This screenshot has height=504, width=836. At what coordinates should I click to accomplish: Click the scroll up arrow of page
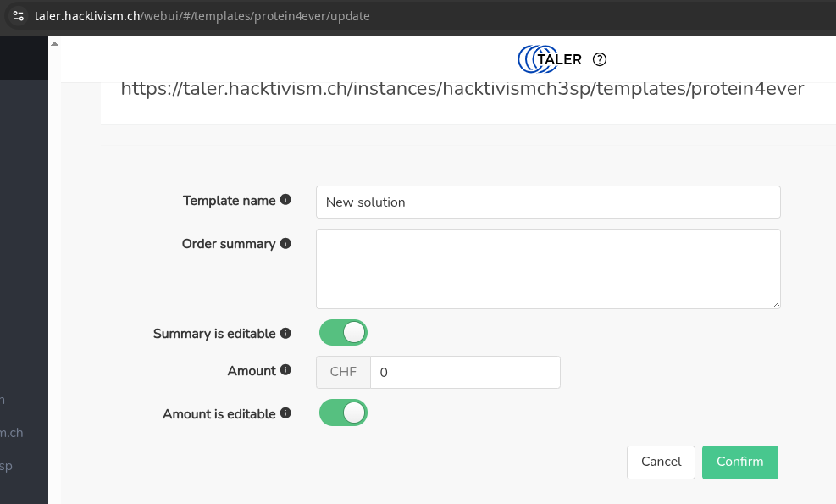tap(54, 44)
